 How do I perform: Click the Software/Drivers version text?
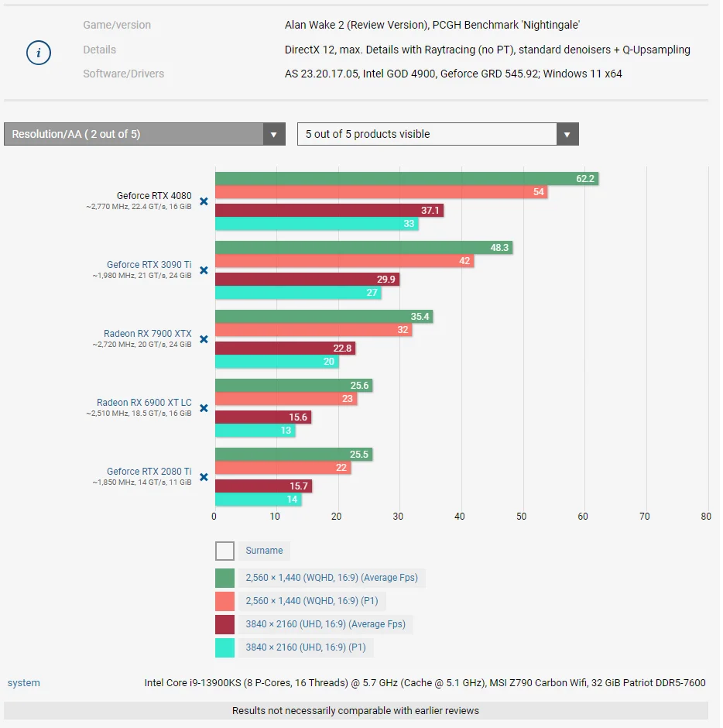coord(454,74)
